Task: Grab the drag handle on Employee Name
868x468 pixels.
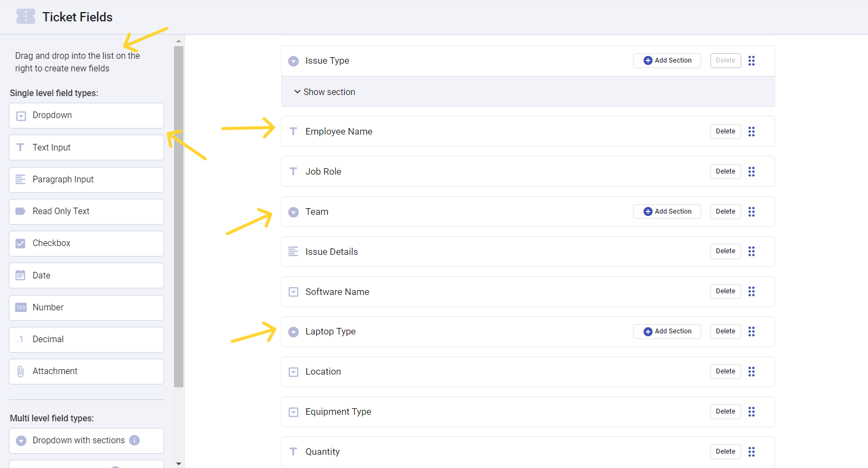Action: point(752,131)
